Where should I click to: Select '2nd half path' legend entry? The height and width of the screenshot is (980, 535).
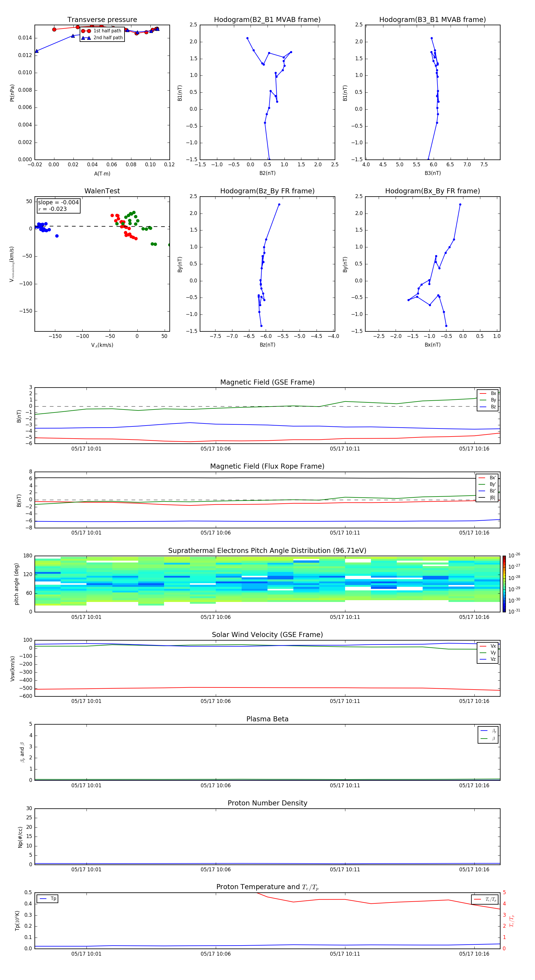[x=102, y=38]
